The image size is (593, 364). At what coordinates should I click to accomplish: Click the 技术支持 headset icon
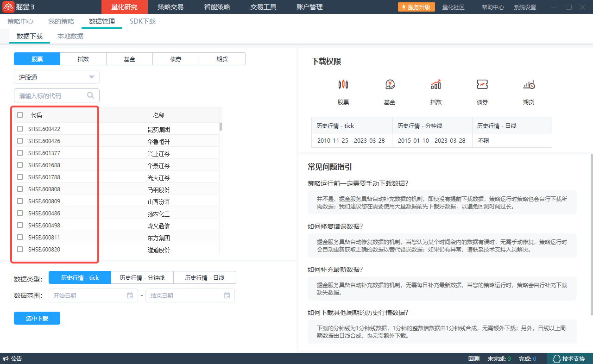(556, 359)
